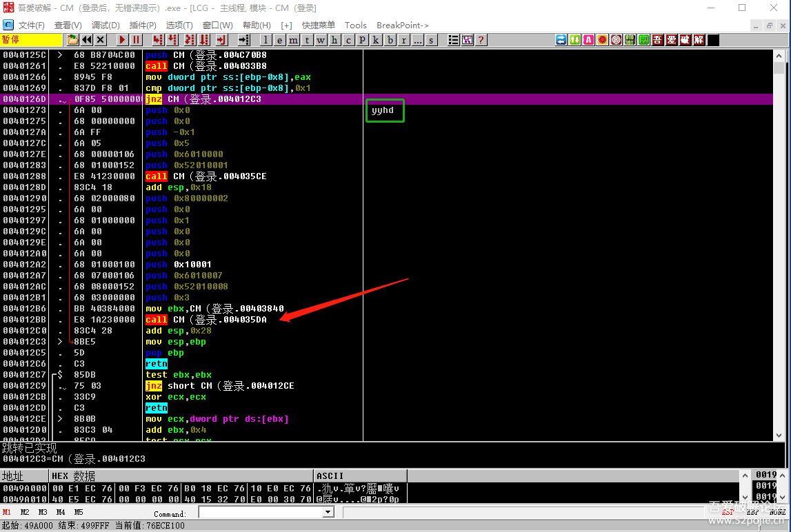This screenshot has width=791, height=532.
Task: Open memory map with 'm' button
Action: coord(293,40)
